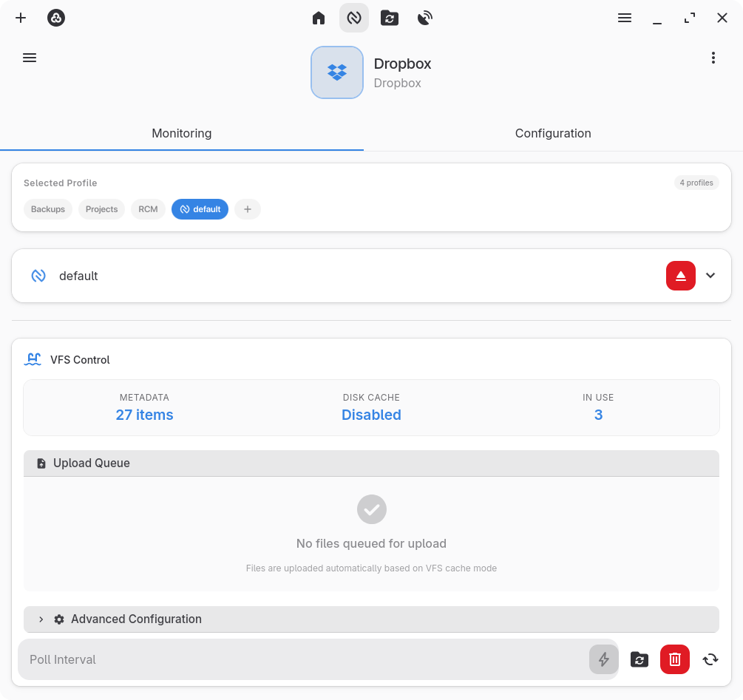Viewport: 743px width, 700px height.
Task: Select the RCM profile chip
Action: (148, 209)
